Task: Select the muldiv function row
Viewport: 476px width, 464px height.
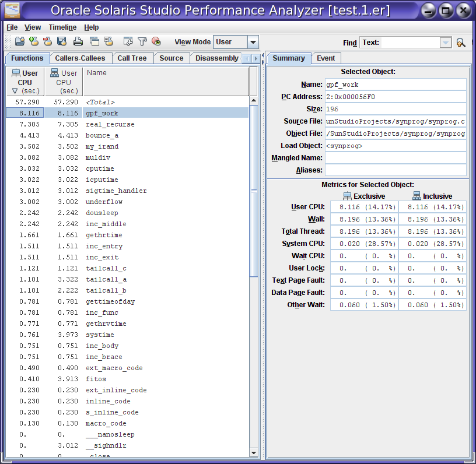Action: pos(127,157)
